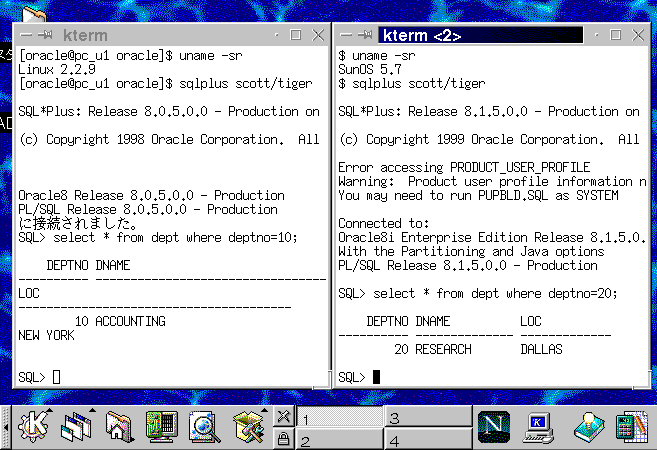Switch to virtual desktop 2

click(339, 439)
